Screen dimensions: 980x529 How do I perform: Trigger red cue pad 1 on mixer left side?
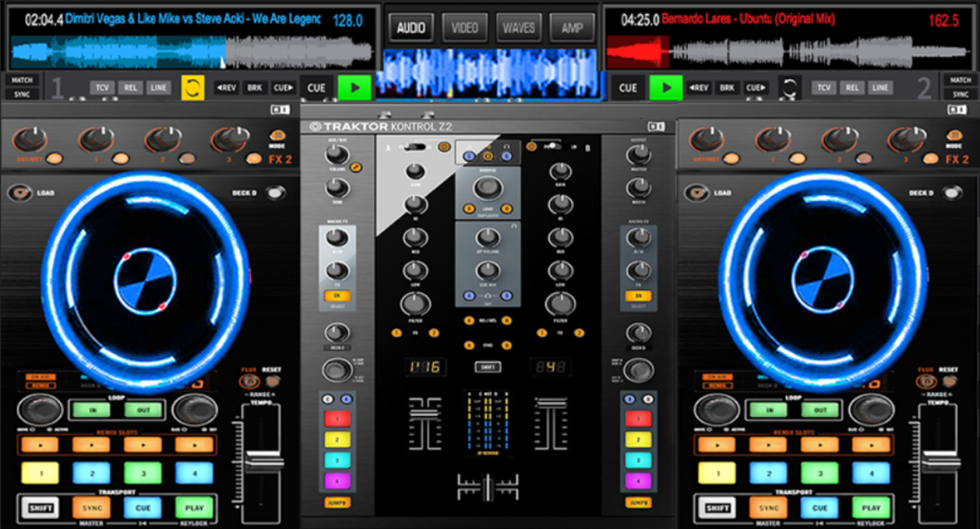click(337, 419)
